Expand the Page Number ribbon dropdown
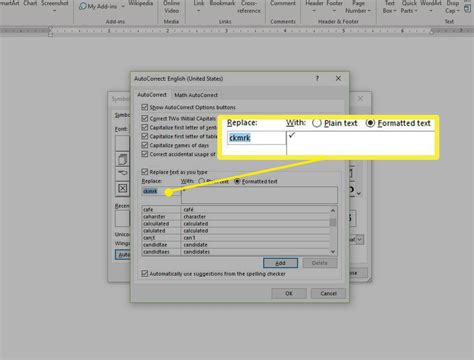 point(358,7)
